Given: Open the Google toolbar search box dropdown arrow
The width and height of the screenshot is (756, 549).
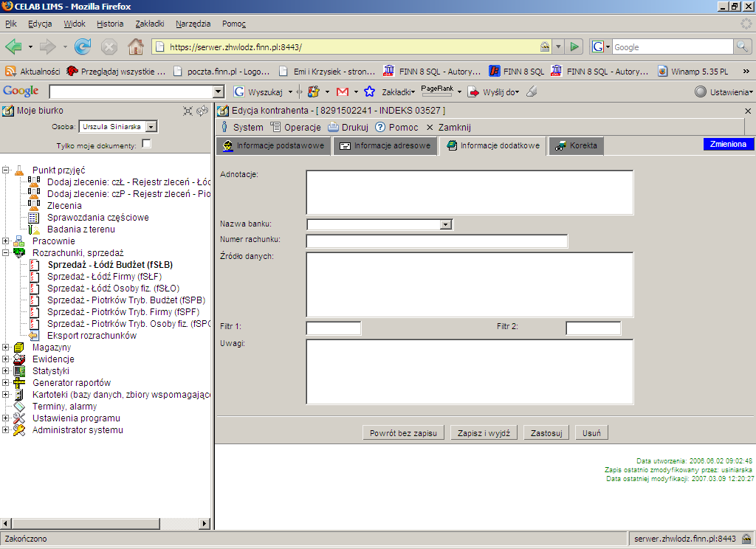Looking at the screenshot, I should coord(219,91).
